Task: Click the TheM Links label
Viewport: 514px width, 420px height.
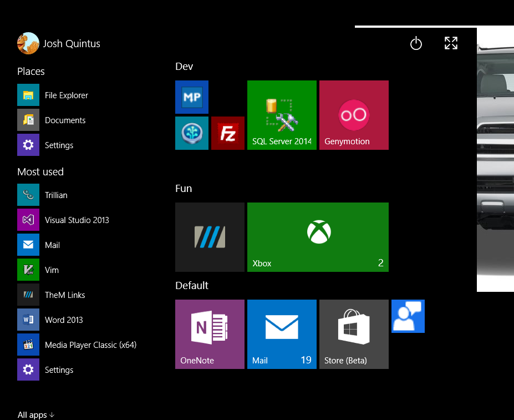Action: (65, 295)
